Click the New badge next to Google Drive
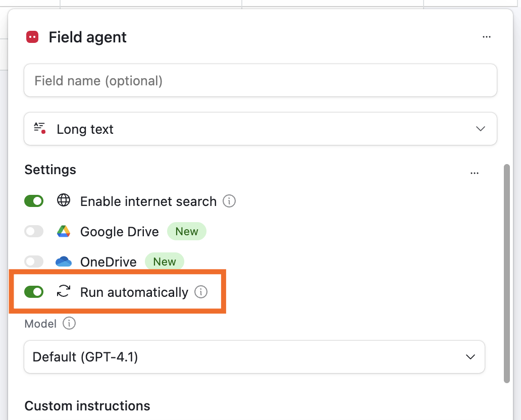 [187, 231]
